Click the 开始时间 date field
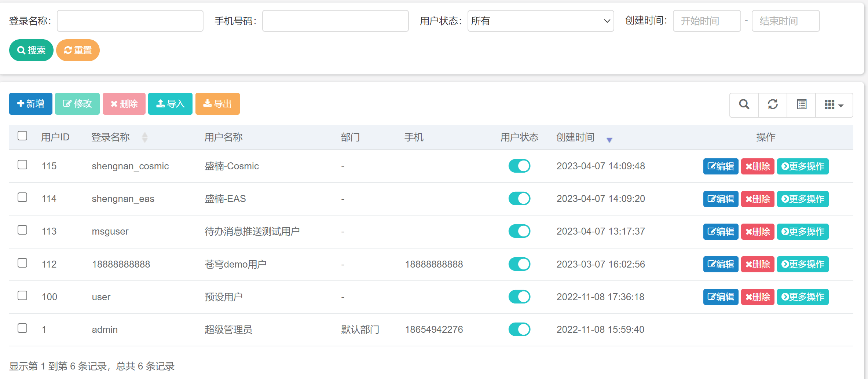 pos(707,21)
